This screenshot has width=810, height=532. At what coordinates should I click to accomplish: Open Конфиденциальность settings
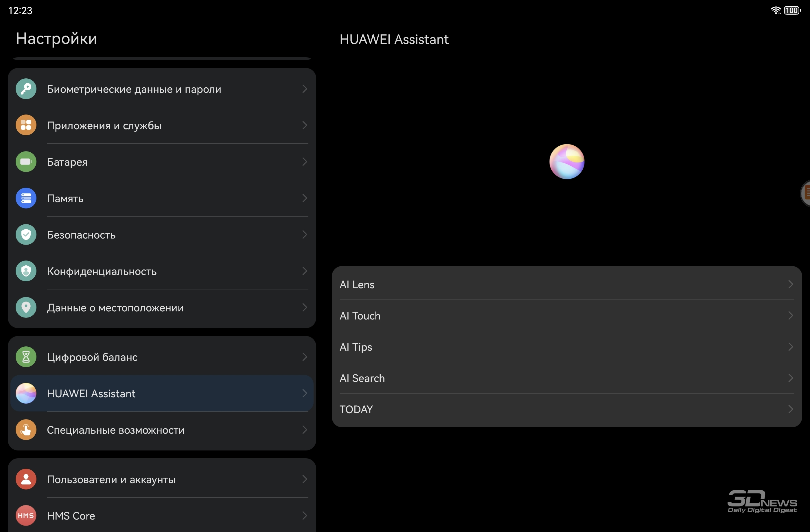(162, 271)
